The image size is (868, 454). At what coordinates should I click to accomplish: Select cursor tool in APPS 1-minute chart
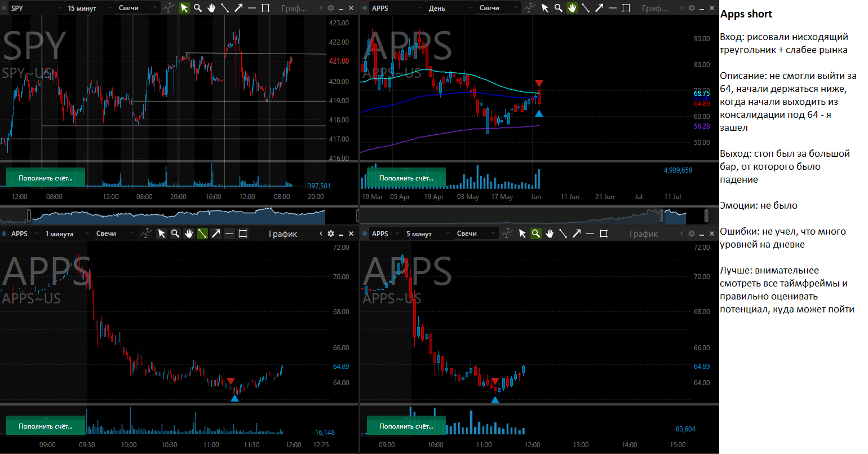tap(162, 233)
